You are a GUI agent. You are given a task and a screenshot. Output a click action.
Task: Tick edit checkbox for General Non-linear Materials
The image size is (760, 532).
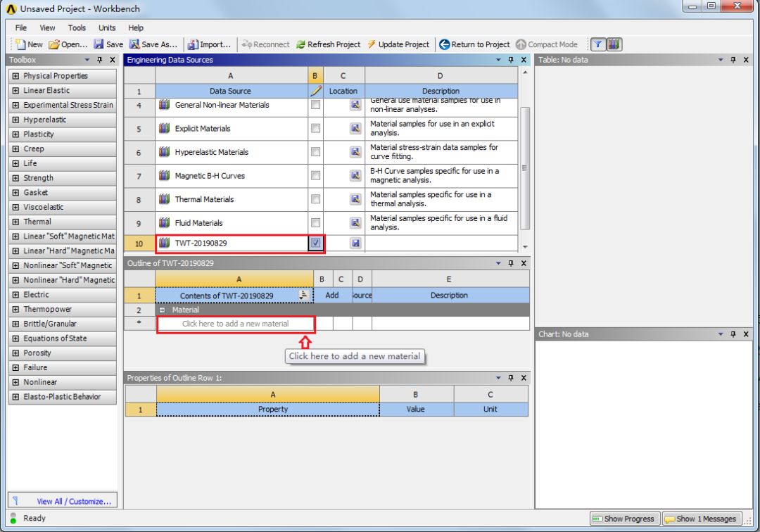[315, 105]
